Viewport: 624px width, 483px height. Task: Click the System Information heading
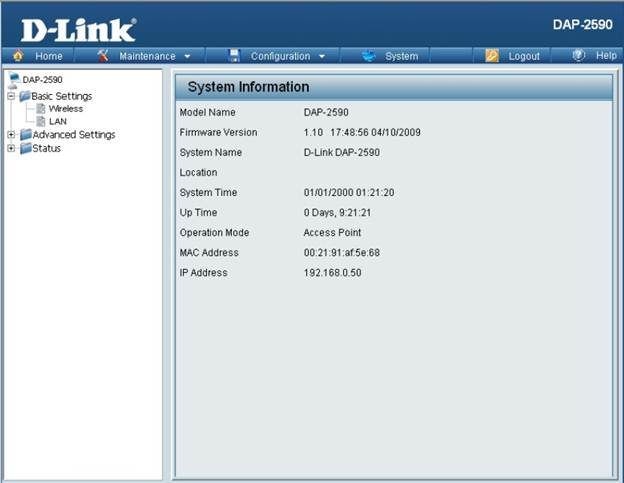click(x=248, y=87)
